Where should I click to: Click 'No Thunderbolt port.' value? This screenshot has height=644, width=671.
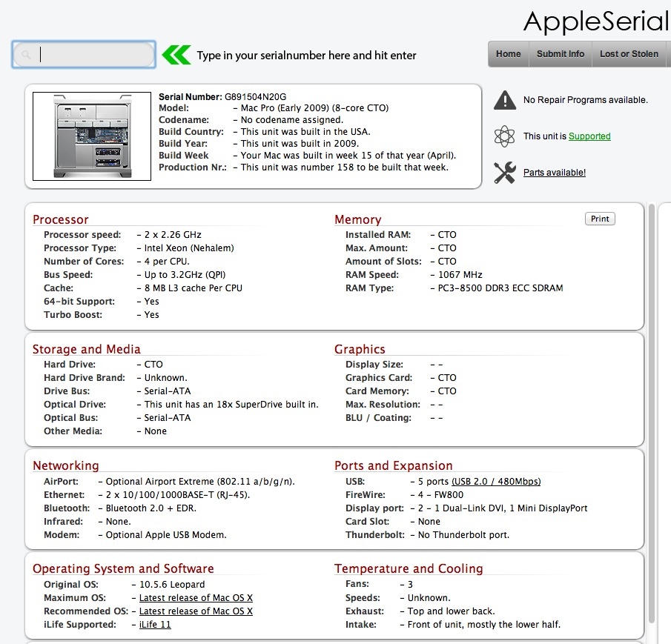(x=464, y=535)
